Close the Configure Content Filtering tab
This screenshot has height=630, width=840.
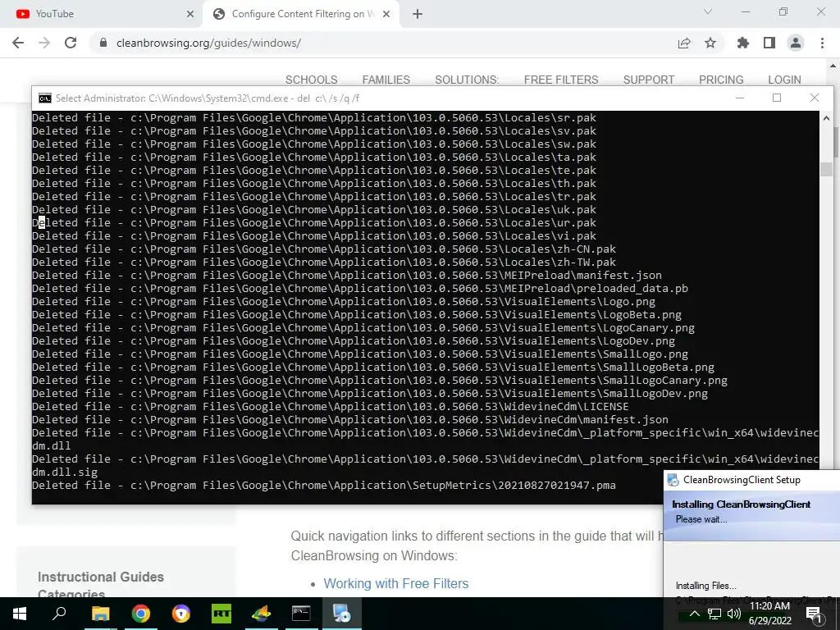point(386,15)
